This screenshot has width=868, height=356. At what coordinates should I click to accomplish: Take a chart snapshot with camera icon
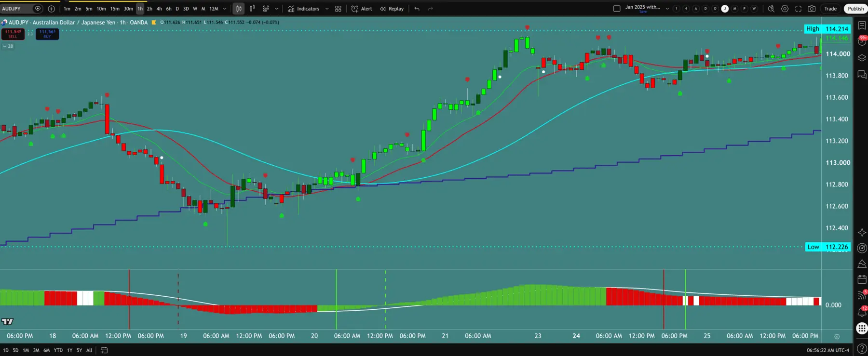point(812,9)
